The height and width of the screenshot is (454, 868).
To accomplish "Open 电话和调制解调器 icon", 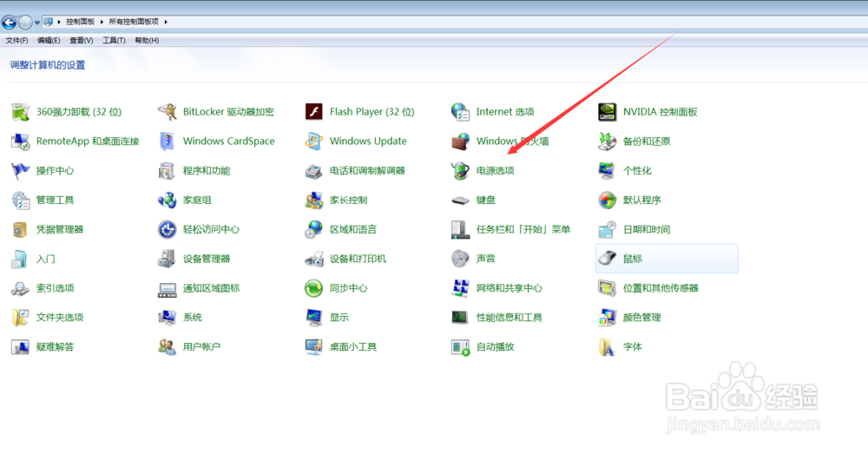I will (314, 170).
